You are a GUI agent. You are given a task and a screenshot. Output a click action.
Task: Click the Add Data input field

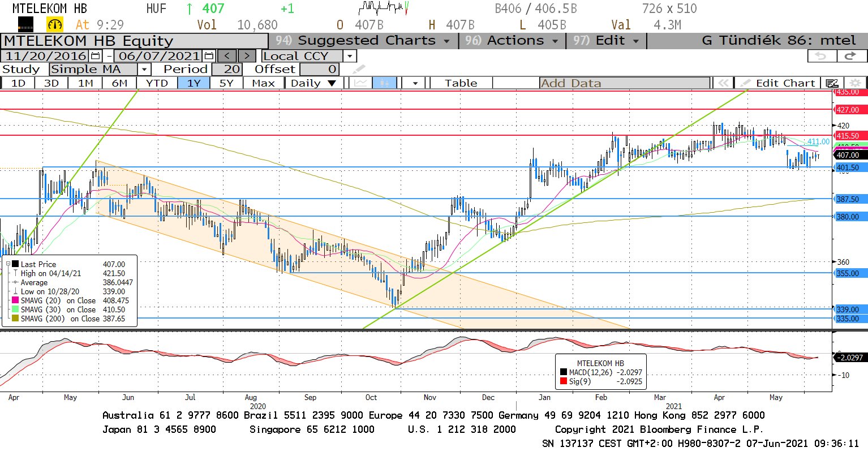624,83
